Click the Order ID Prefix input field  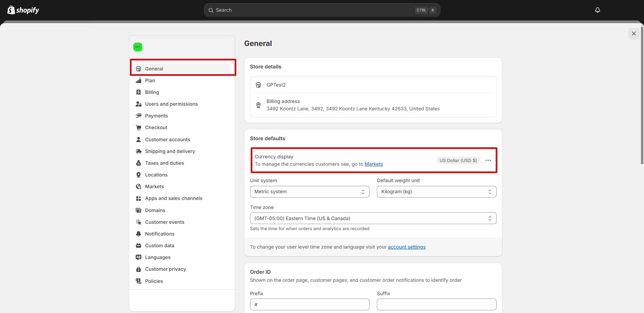coord(309,305)
